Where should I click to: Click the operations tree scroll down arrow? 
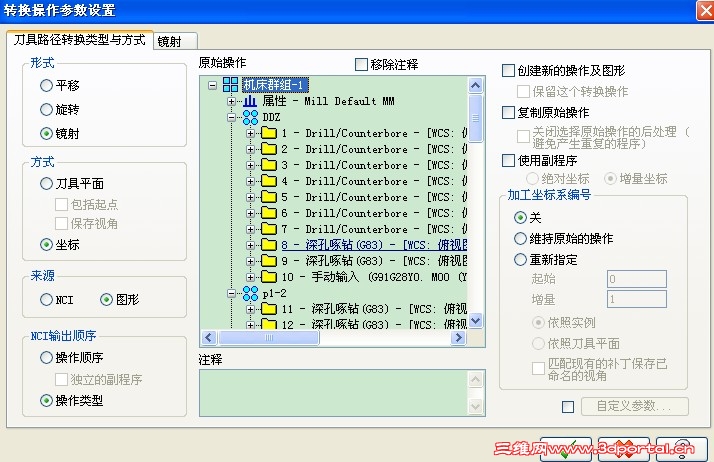[x=475, y=320]
